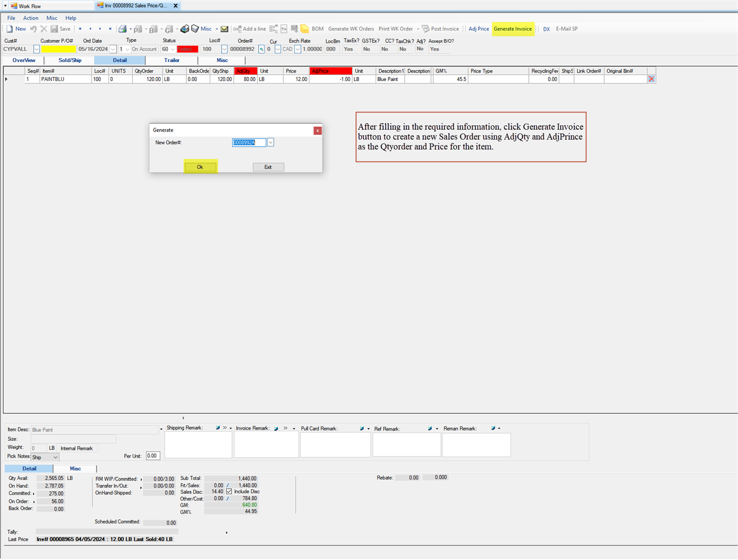Toggle the Include Disc checkbox
This screenshot has height=560, width=738.
[230, 491]
